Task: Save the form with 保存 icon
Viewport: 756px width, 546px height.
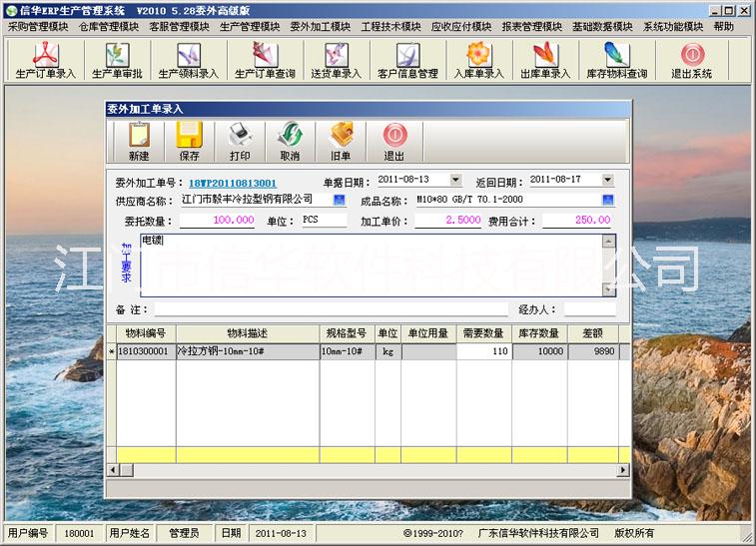Action: point(189,141)
